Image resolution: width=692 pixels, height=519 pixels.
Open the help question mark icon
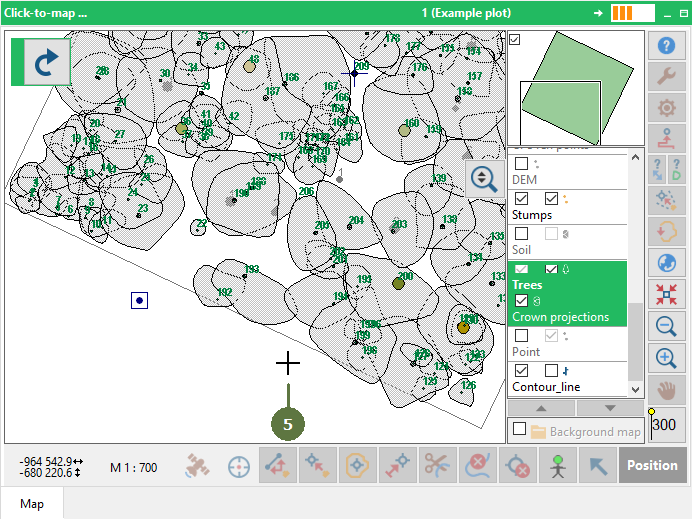666,45
